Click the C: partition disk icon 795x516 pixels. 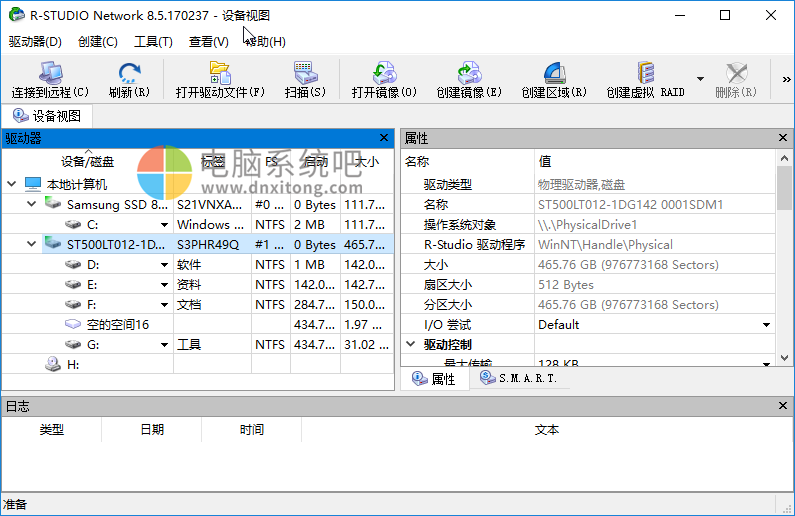click(73, 224)
